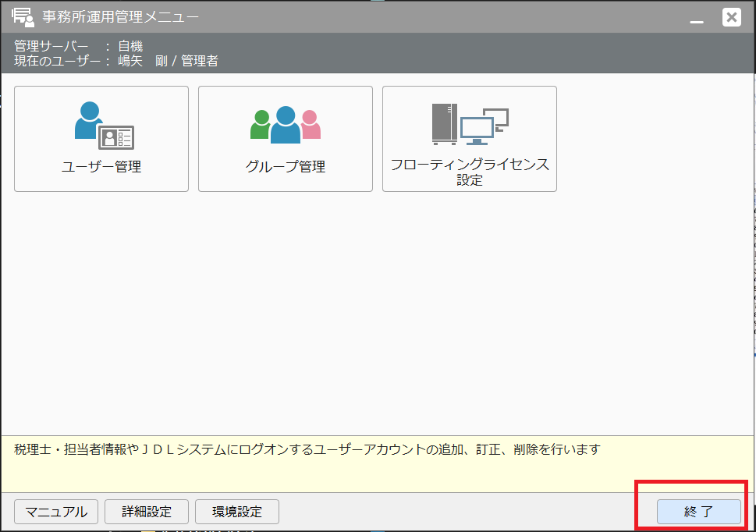
Task: Select the ユーザー管理 tile label
Action: (x=101, y=166)
